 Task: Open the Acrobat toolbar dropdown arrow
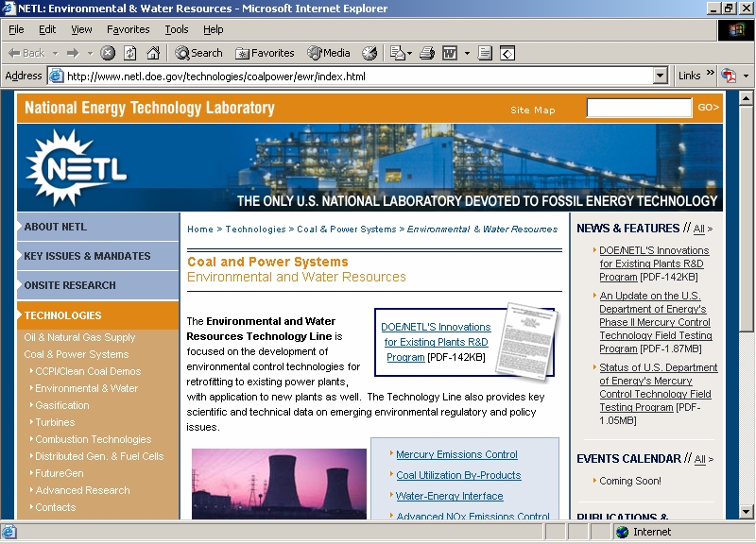click(746, 76)
